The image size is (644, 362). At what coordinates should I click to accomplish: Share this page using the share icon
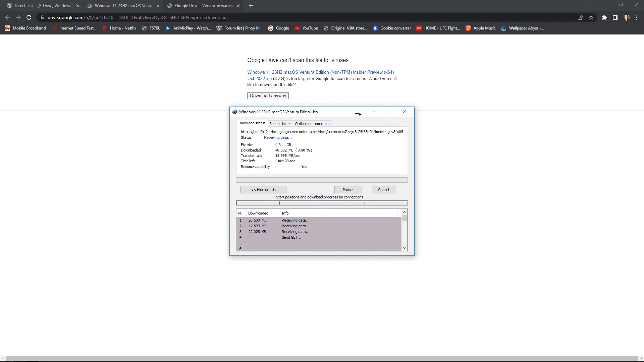click(580, 17)
